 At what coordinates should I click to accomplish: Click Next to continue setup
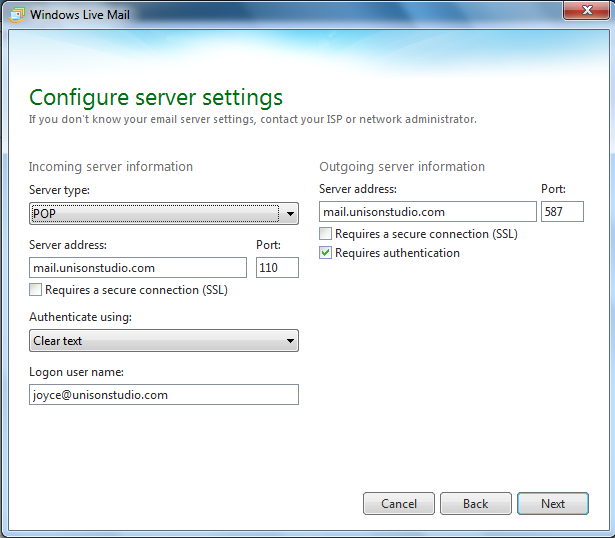click(553, 503)
